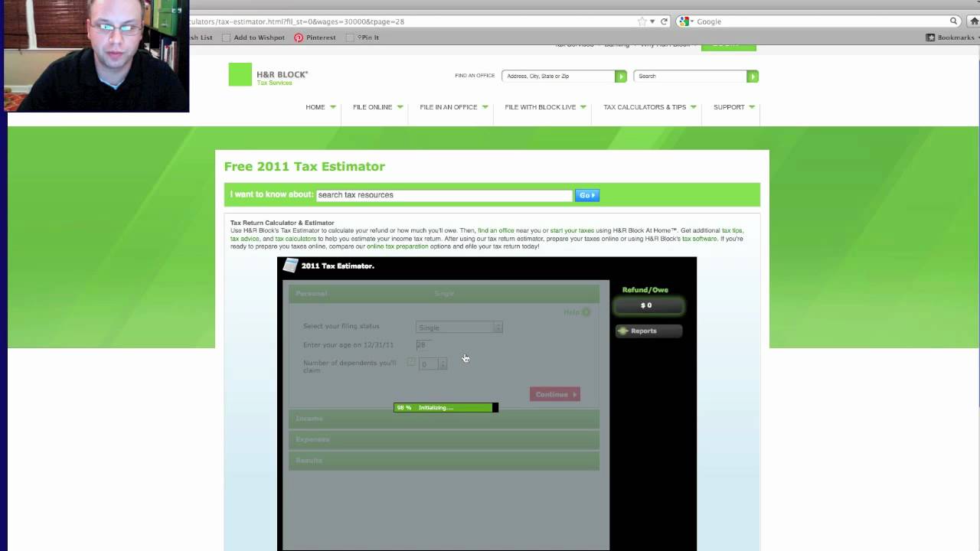
Task: Click question mark icon beside dependents field
Action: 411,362
